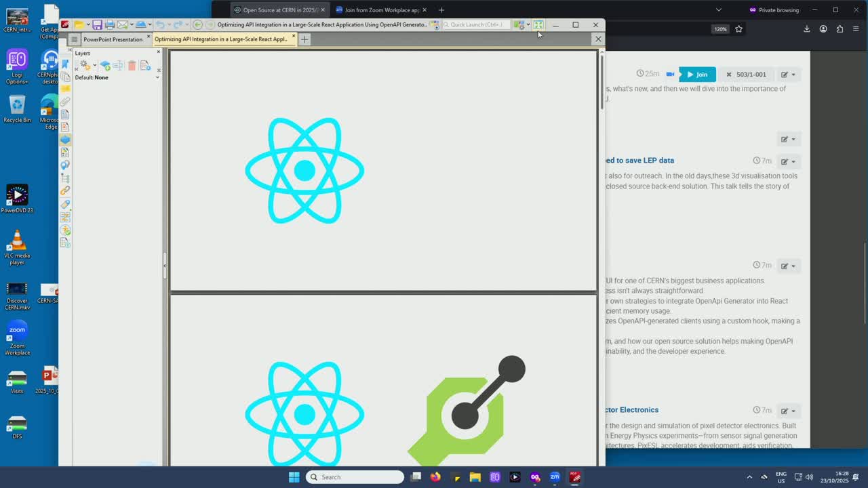Image resolution: width=868 pixels, height=488 pixels.
Task: Switch to the PowerPoint Presentation tab
Action: click(x=113, y=39)
